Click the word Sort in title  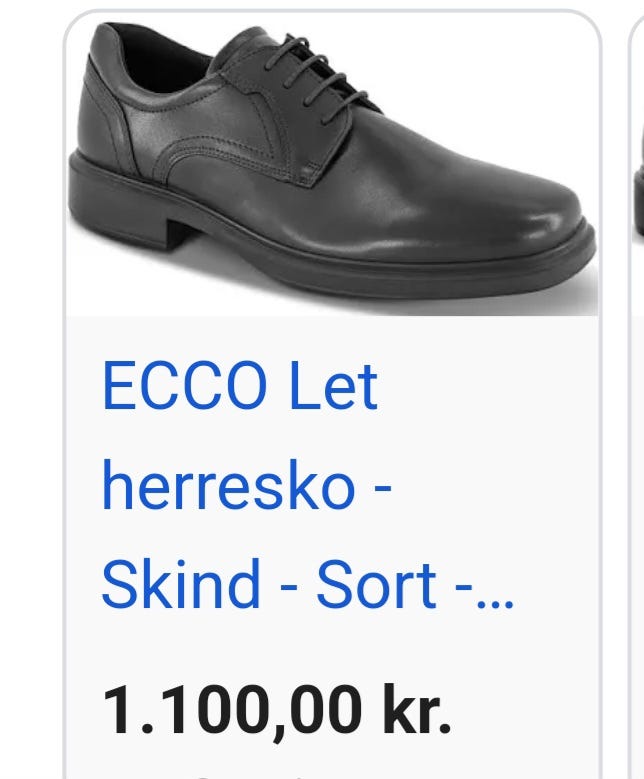coord(377,583)
